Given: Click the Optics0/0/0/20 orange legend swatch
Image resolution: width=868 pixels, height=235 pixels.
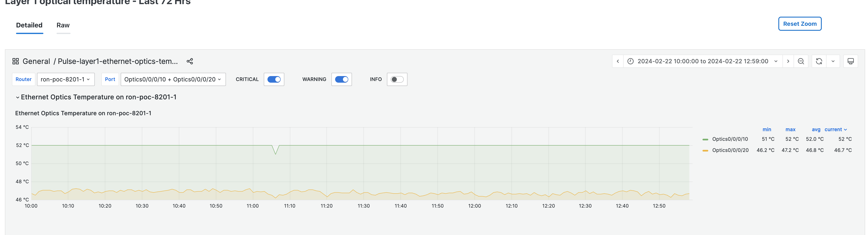Looking at the screenshot, I should point(705,150).
